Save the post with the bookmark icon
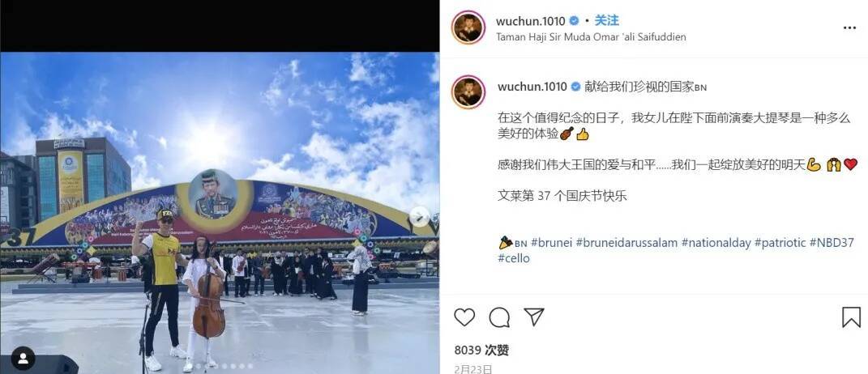868x374 pixels. pyautogui.click(x=852, y=317)
